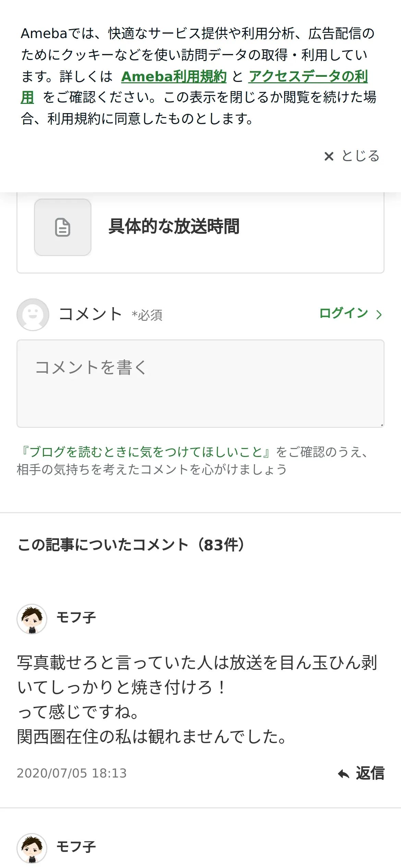Click モフ子's avatar on the 2020/07/05 comment
The height and width of the screenshot is (868, 401).
coord(32,619)
